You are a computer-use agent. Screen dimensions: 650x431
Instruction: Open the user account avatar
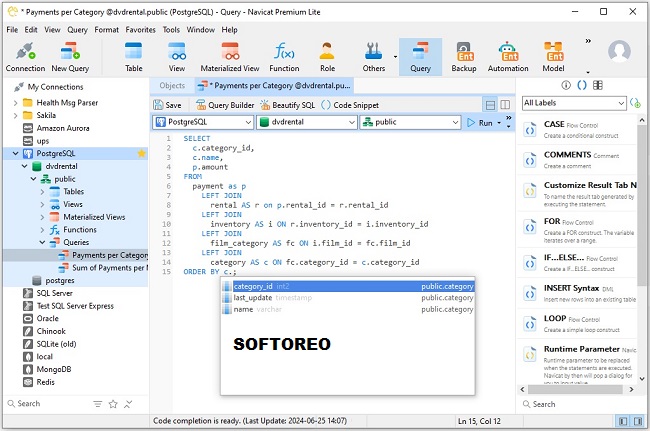click(619, 51)
